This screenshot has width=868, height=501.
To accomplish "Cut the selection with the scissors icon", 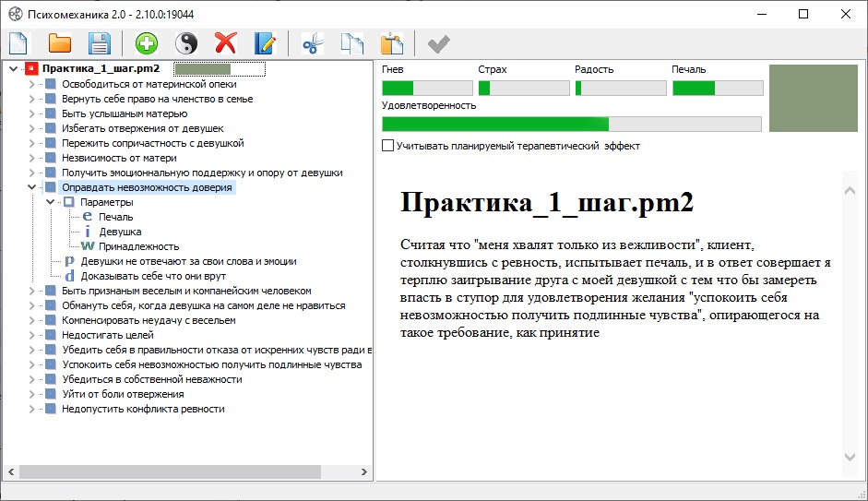I will [313, 42].
